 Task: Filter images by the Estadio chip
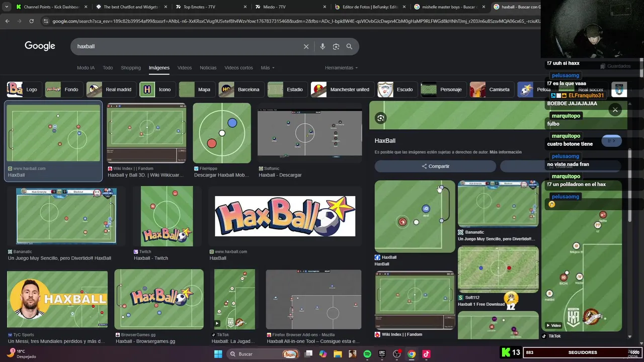tap(286, 89)
